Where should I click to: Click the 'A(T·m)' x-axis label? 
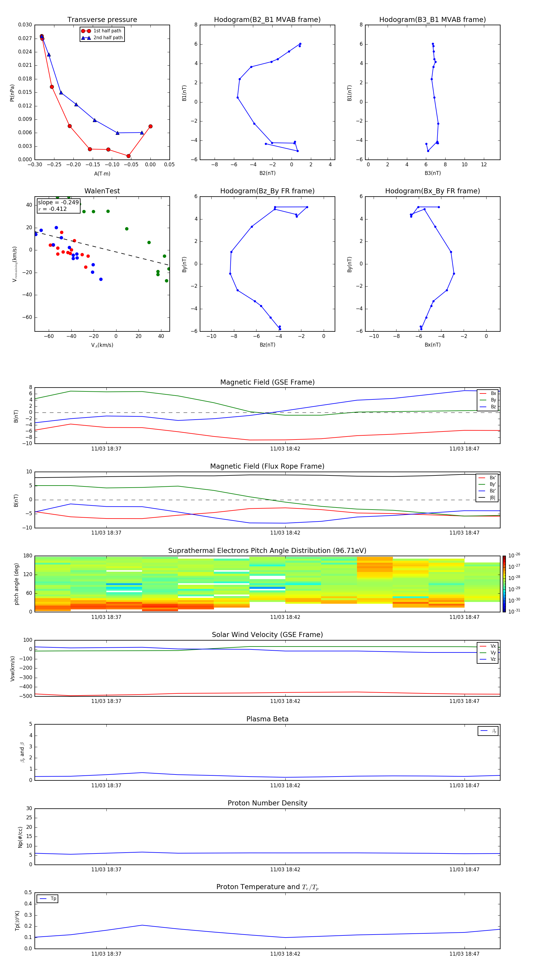pyautogui.click(x=102, y=174)
